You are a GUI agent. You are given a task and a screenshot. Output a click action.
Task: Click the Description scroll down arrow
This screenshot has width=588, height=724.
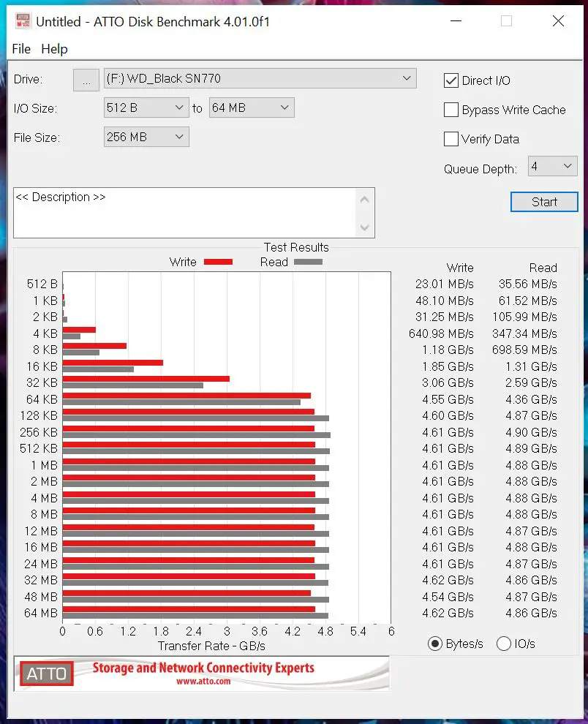[x=364, y=227]
